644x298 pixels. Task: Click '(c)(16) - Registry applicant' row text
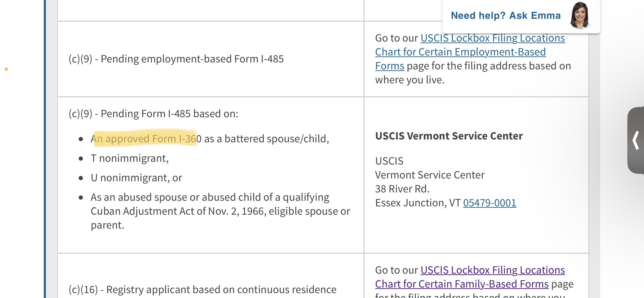pyautogui.click(x=202, y=289)
